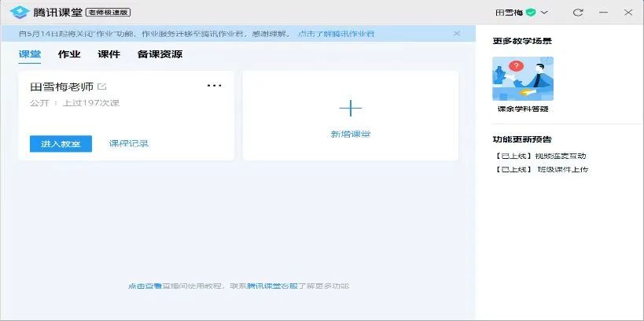This screenshot has width=644, height=321.
Task: Open the 田雪梅 account dropdown
Action: pyautogui.click(x=544, y=13)
